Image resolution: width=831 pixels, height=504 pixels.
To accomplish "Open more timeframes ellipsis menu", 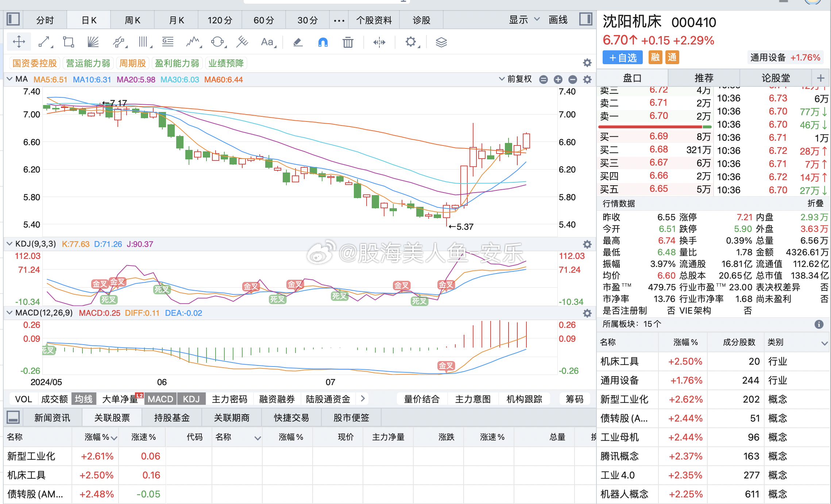I will click(339, 20).
